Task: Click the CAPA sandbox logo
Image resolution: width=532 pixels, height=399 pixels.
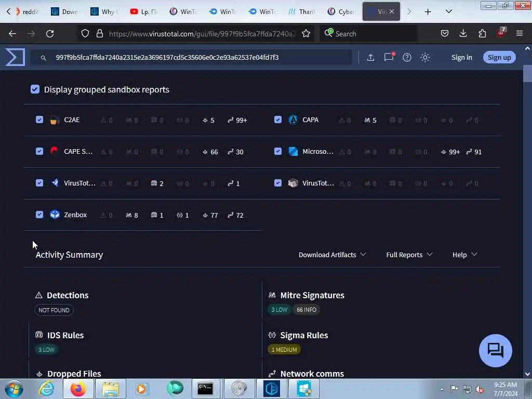Action: pyautogui.click(x=293, y=120)
